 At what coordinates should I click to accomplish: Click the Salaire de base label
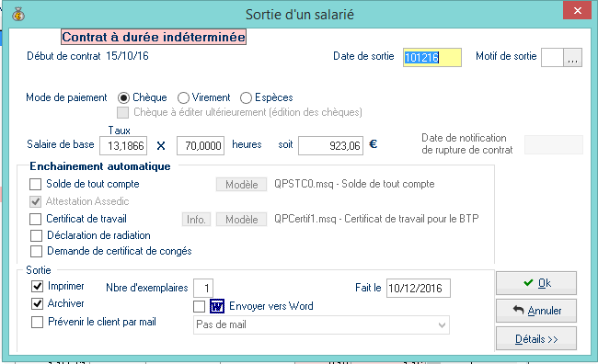tap(61, 144)
